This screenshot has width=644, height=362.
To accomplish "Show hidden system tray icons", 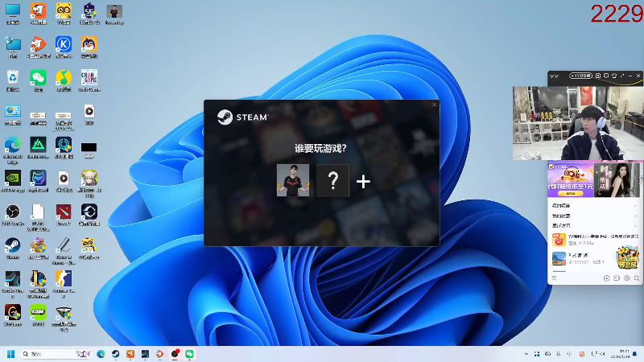I will click(x=526, y=354).
